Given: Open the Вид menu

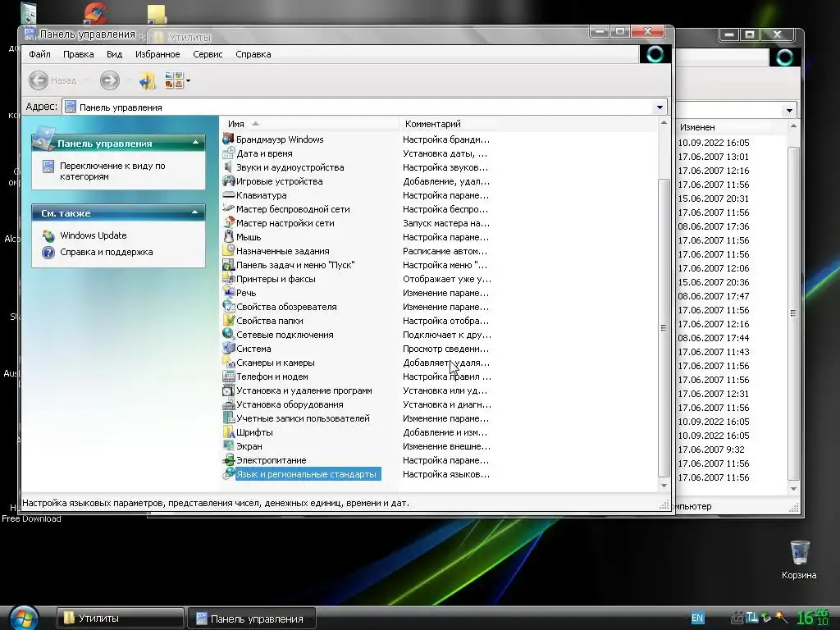Looking at the screenshot, I should pos(114,54).
